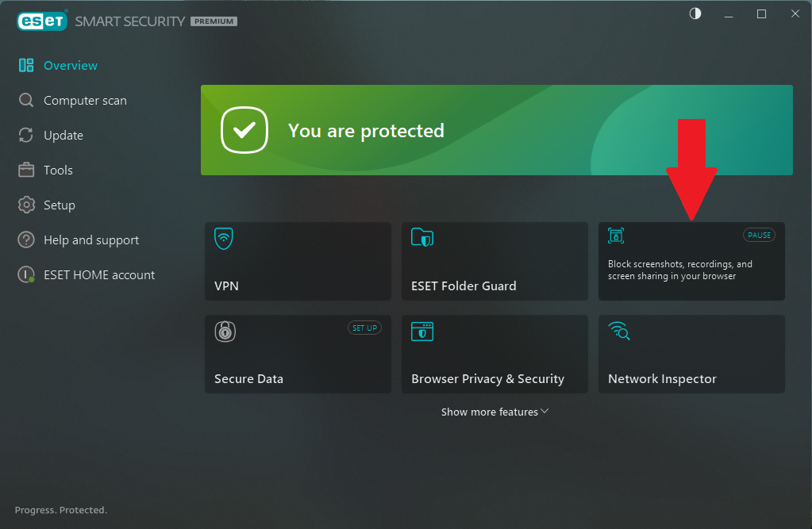Open the Computer scan section
Screen dimensions: 812x529
[x=85, y=101]
